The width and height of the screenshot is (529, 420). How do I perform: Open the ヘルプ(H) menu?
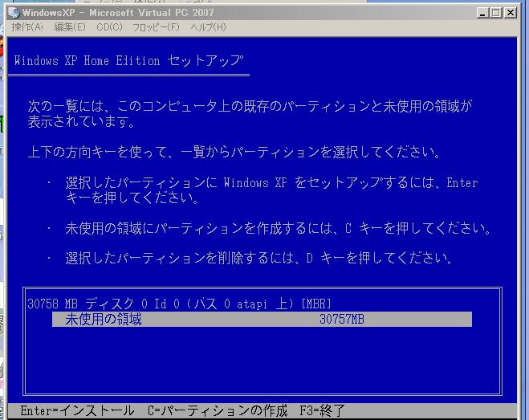208,27
